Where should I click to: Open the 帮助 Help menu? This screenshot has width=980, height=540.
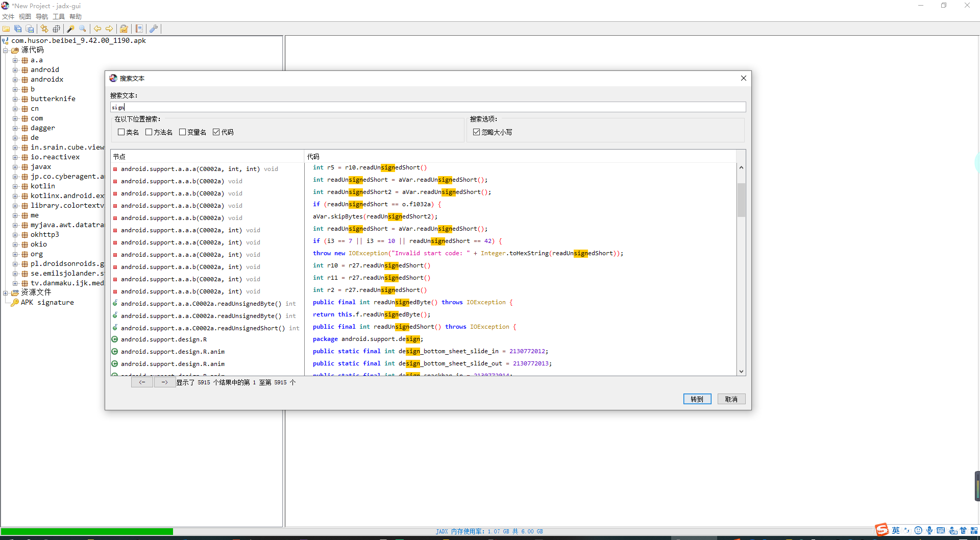coord(76,17)
